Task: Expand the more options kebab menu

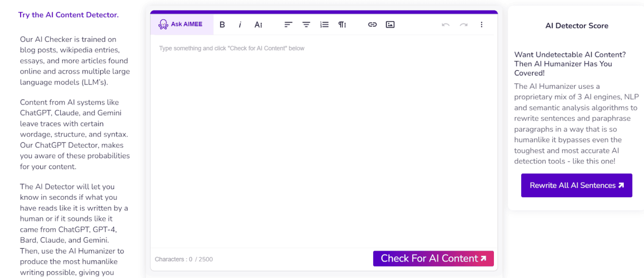Action: (x=481, y=25)
